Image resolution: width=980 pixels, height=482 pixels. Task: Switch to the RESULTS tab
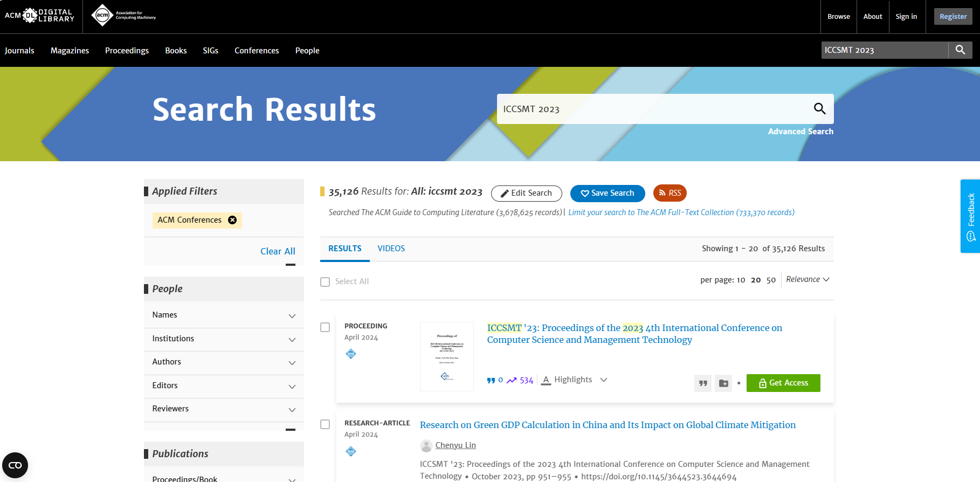tap(345, 249)
